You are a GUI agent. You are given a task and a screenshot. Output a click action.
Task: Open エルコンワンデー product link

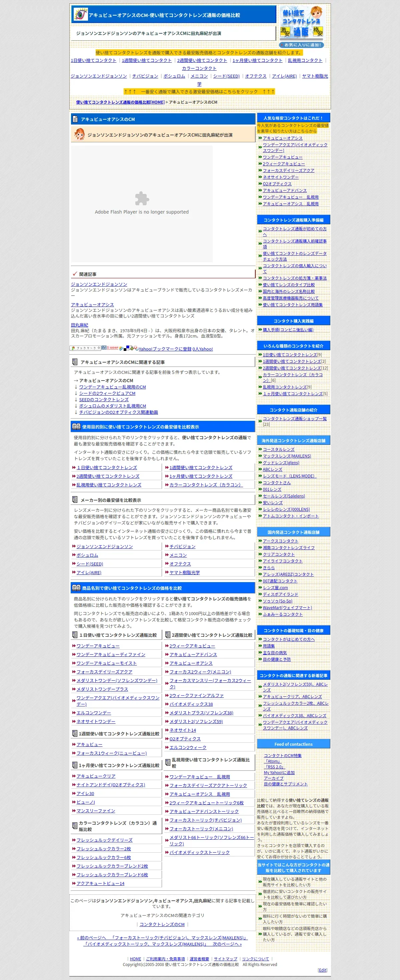point(94,712)
